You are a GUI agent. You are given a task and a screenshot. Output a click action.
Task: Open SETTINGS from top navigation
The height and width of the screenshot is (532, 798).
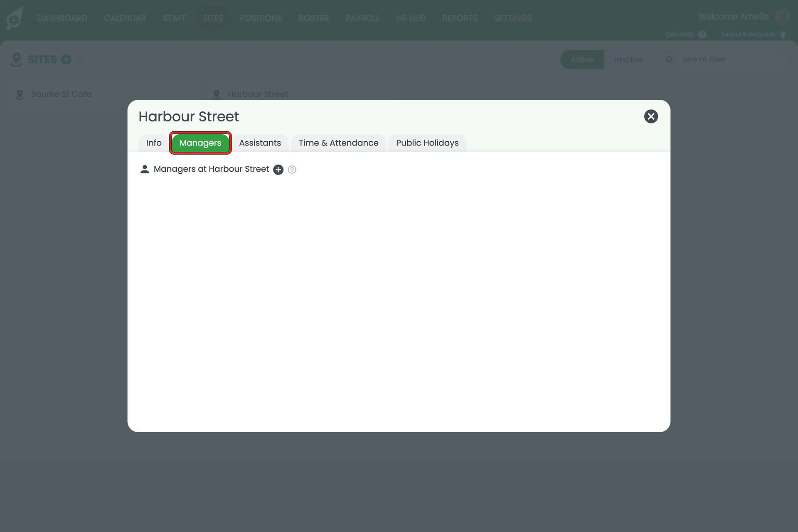pos(513,18)
